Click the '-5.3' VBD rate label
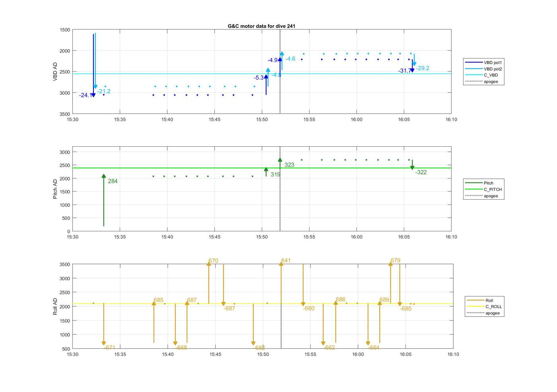This screenshot has height=392, width=557. tap(259, 78)
